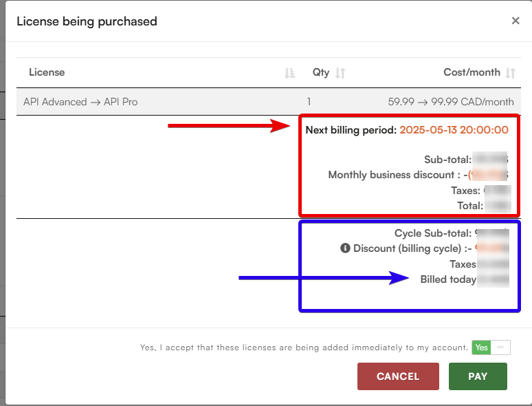Toggle the Yes acceptance switch
The image size is (532, 406).
[491, 348]
